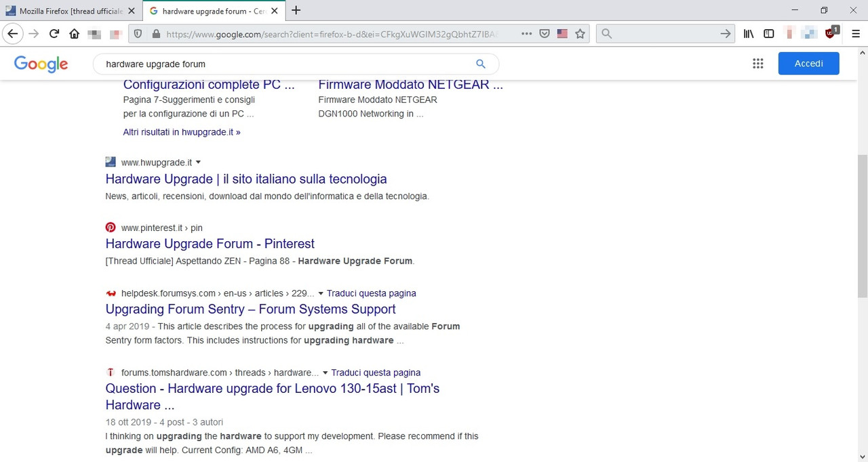Image resolution: width=868 pixels, height=462 pixels.
Task: Open the Firefox home page
Action: coord(74,34)
